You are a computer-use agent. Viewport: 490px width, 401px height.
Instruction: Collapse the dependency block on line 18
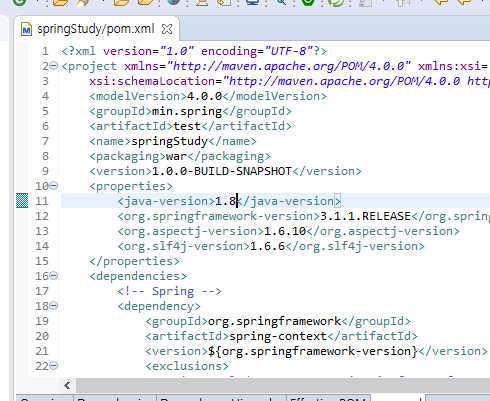coord(54,305)
